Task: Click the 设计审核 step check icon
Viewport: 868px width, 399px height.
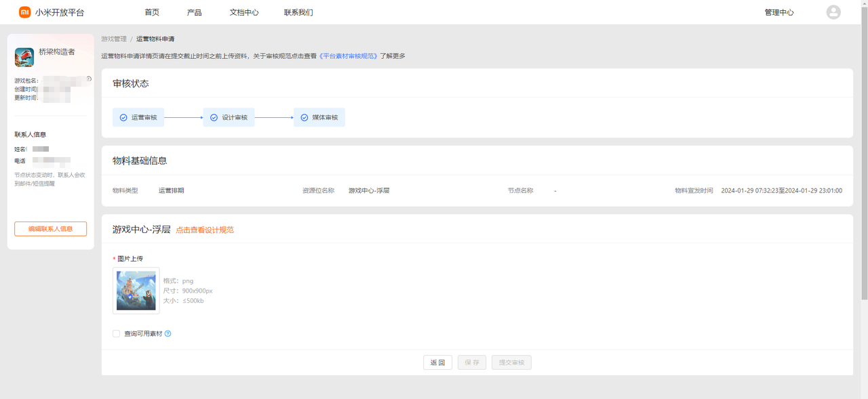Action: 214,118
